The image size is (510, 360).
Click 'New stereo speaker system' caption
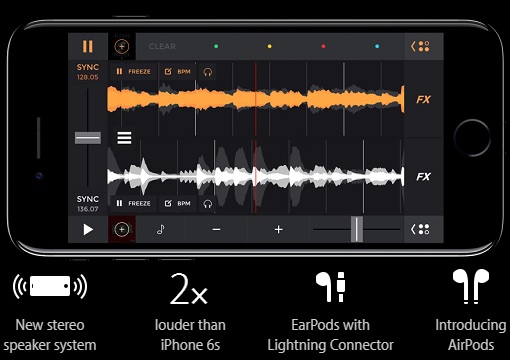point(50,335)
